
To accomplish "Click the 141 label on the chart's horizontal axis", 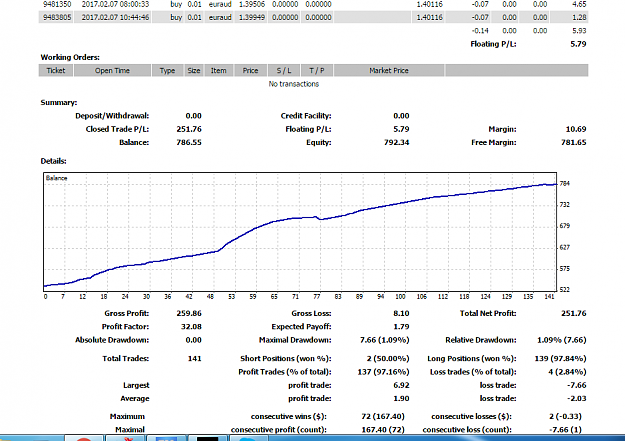I will [x=549, y=296].
